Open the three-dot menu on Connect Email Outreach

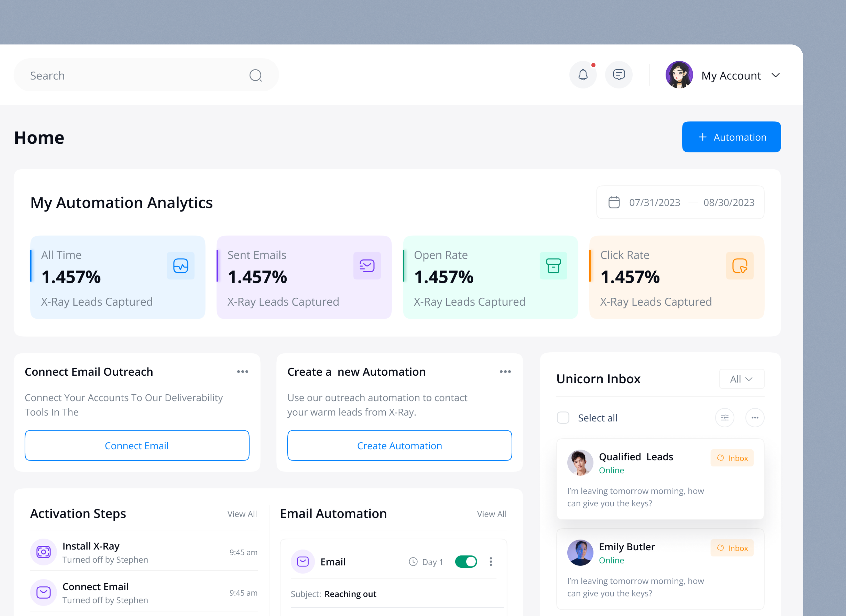pos(243,371)
